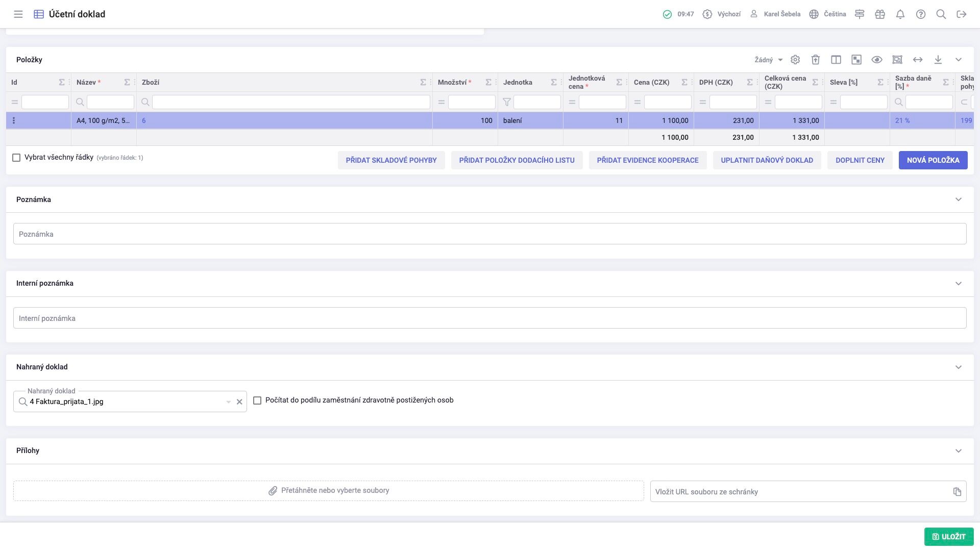Open row menu with three dots

click(x=14, y=121)
